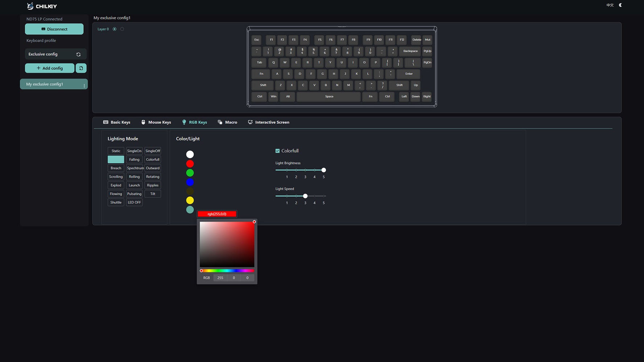Click the import config icon button
The height and width of the screenshot is (362, 644).
pyautogui.click(x=81, y=68)
